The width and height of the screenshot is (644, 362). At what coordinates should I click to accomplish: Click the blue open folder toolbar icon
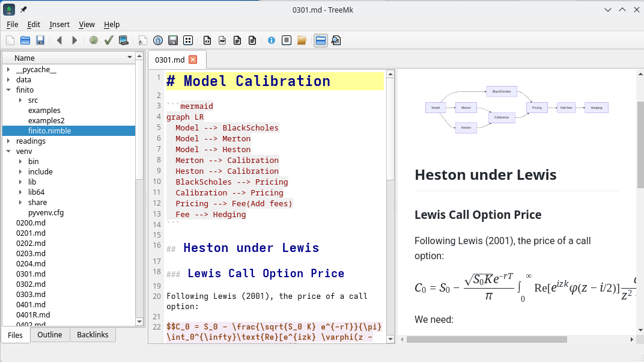pos(25,40)
